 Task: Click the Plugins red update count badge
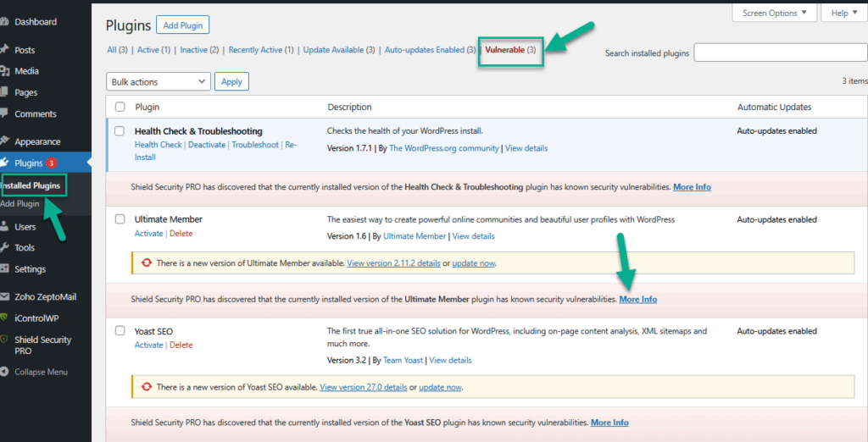click(x=52, y=163)
